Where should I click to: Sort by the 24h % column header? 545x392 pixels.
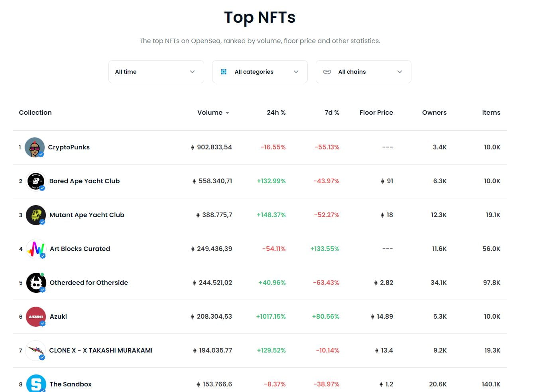(276, 113)
